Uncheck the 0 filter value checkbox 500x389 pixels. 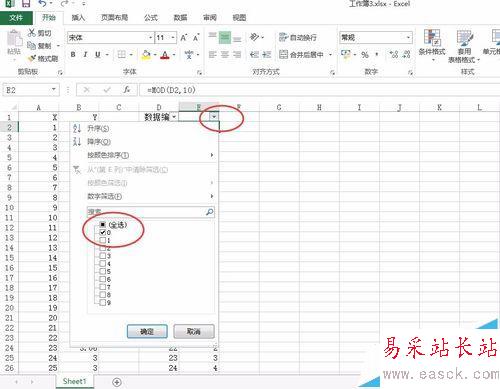103,232
